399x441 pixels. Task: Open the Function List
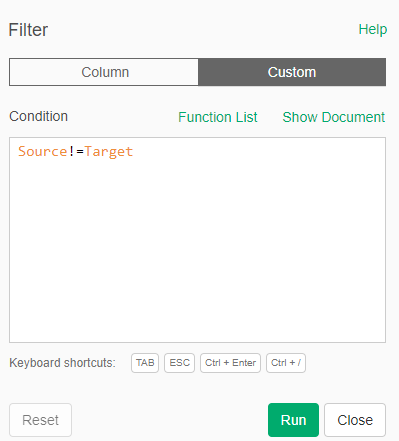[x=218, y=117]
